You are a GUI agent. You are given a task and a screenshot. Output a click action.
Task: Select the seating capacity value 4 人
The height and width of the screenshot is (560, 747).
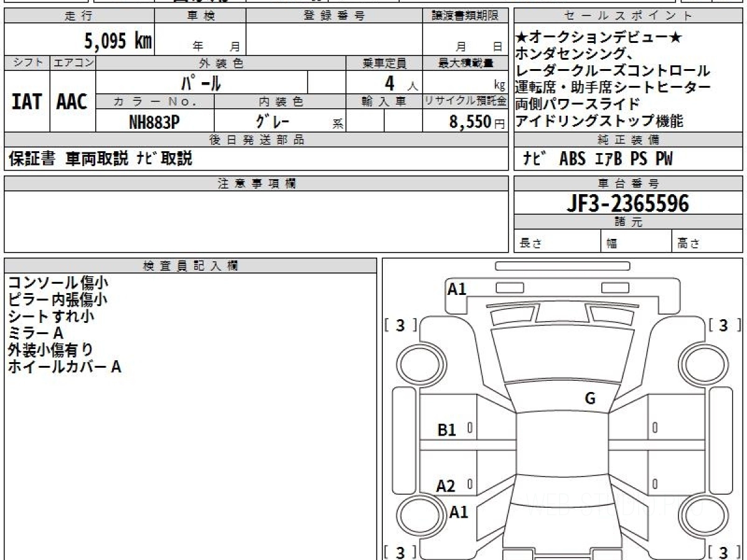[x=402, y=82]
